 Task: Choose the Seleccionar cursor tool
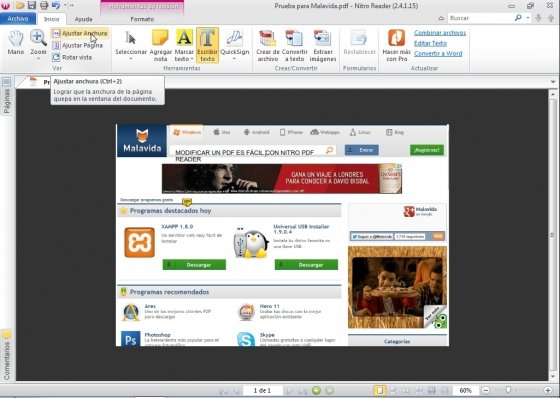pos(131,41)
